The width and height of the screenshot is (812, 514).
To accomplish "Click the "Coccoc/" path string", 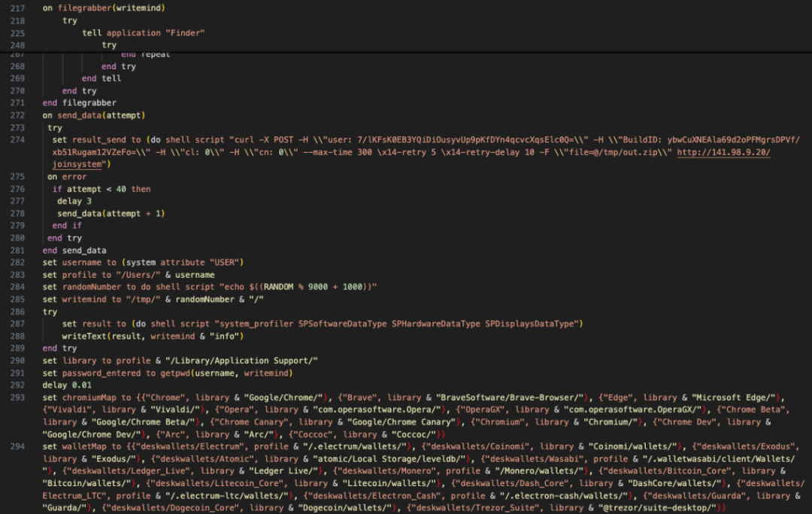I will point(414,434).
